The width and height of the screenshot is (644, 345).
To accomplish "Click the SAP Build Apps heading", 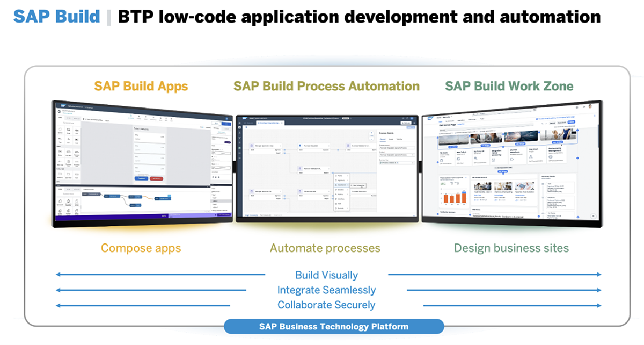I will [x=141, y=86].
